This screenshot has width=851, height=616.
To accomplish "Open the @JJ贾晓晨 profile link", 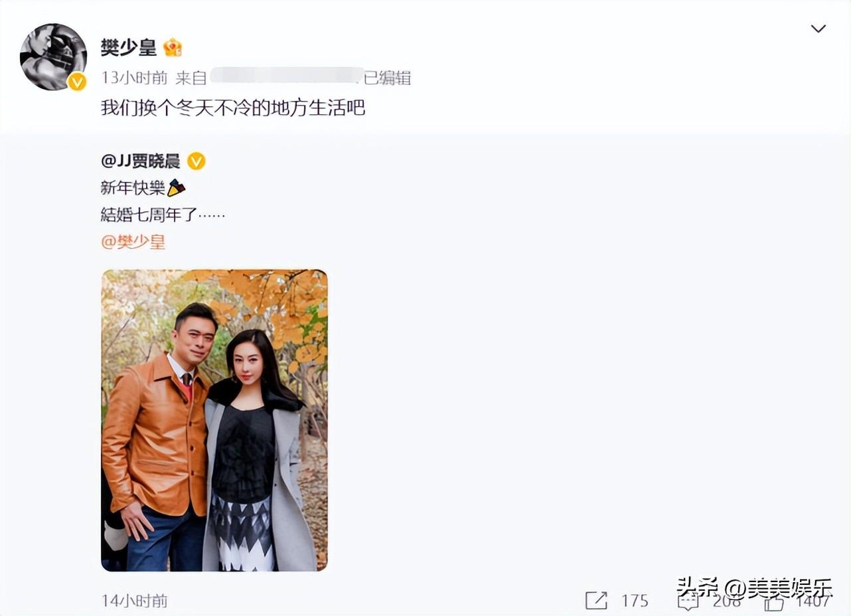I will (141, 161).
